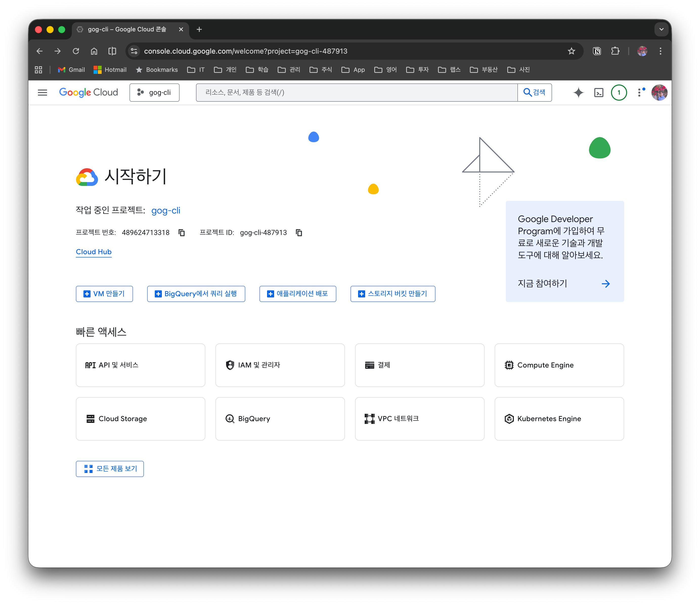Click 지금 참여하기 in the Developer Program card

tap(542, 284)
